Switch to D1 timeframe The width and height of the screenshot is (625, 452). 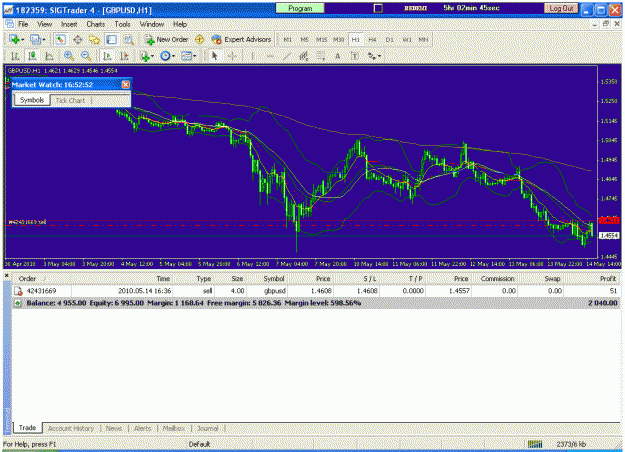click(389, 39)
